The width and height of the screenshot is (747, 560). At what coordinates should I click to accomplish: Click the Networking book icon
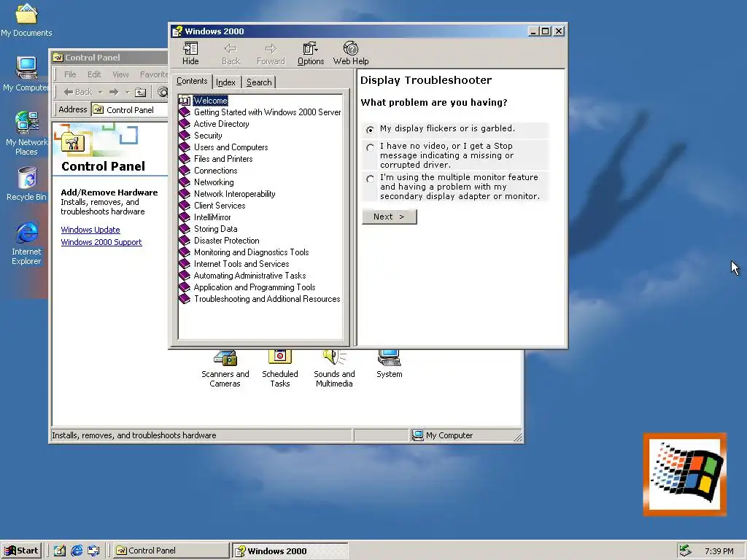185,182
